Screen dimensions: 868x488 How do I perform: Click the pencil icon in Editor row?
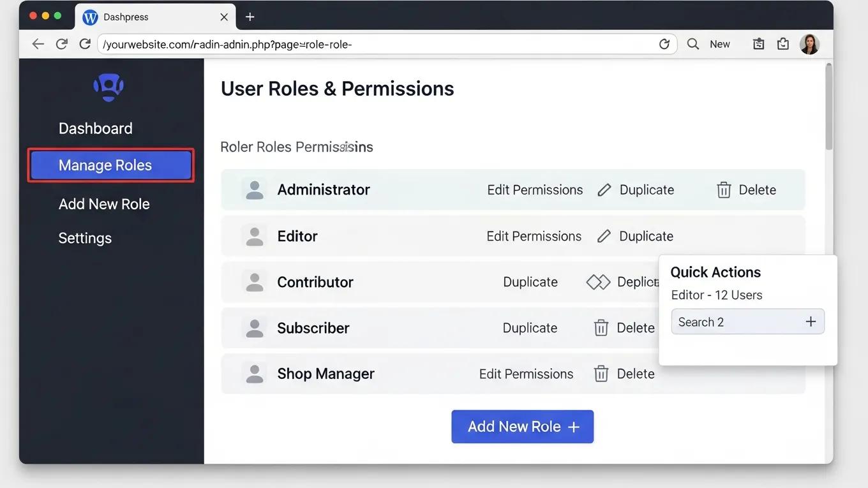pyautogui.click(x=604, y=237)
